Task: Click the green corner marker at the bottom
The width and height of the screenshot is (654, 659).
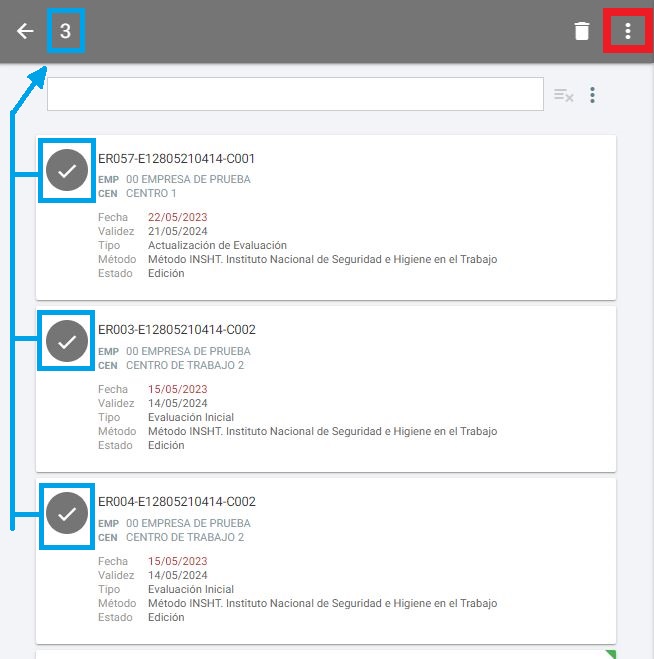Action: click(610, 655)
